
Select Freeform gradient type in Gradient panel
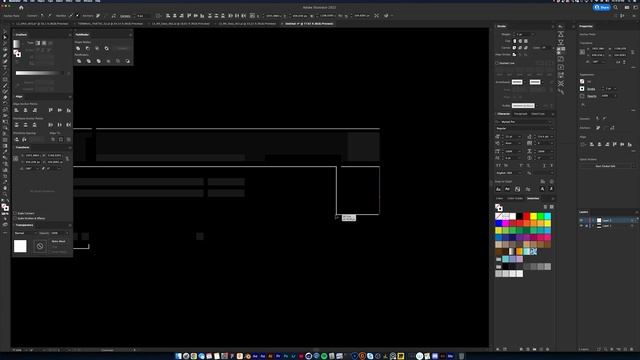[51, 43]
